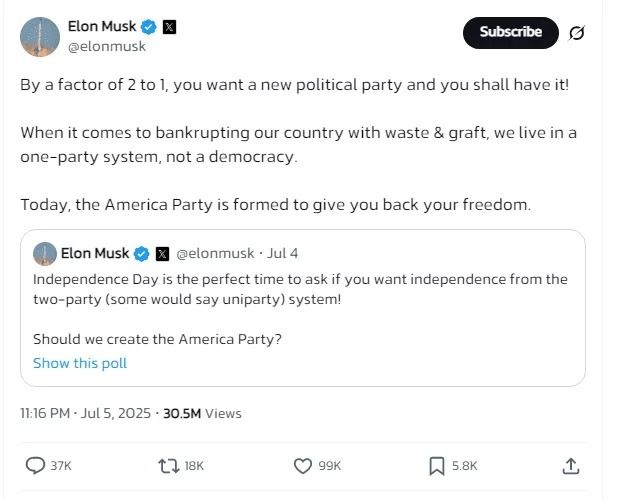Click the verified badge in the quoted post
The height and width of the screenshot is (500, 619).
pos(143,254)
